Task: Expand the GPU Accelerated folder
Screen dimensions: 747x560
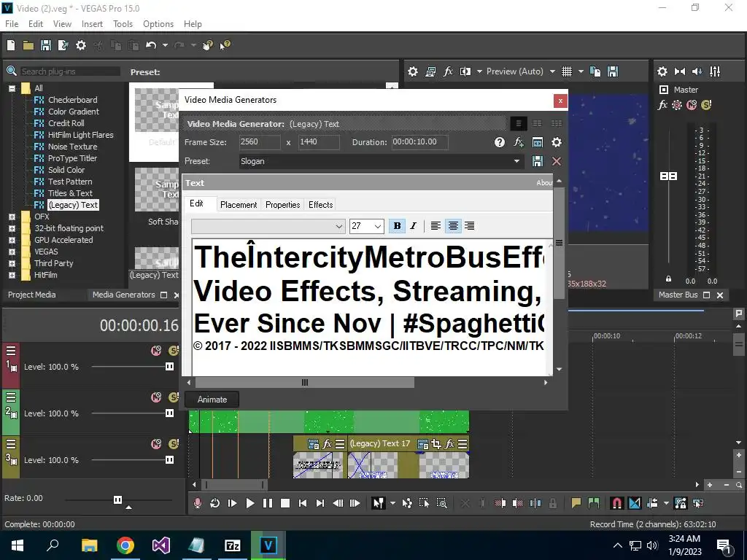Action: [x=12, y=240]
